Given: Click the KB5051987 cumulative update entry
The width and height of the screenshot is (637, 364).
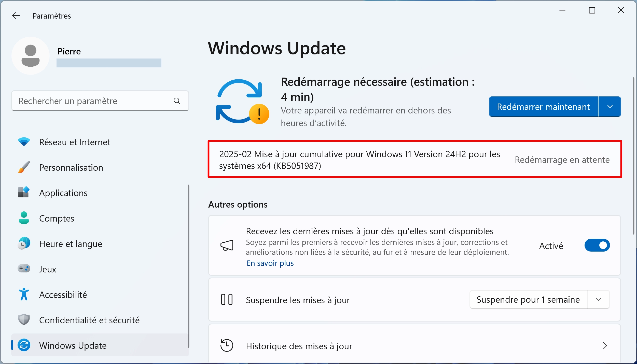Looking at the screenshot, I should [415, 159].
